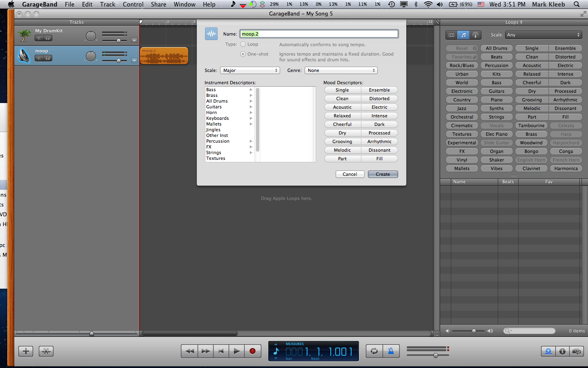Click the My DrumKit pan knob

pyautogui.click(x=91, y=36)
